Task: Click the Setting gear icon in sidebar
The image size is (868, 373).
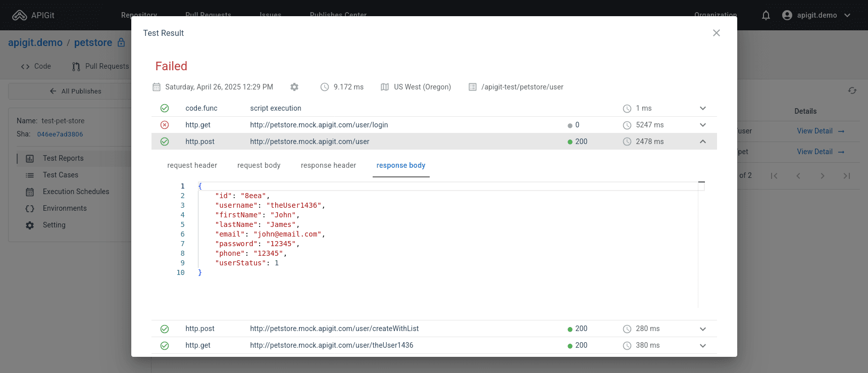Action: tap(30, 225)
